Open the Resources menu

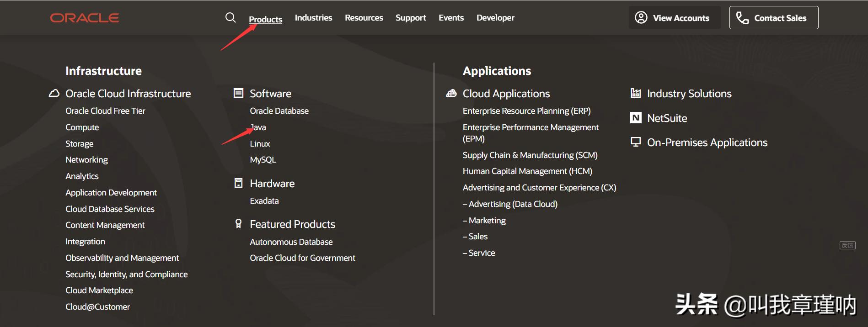(364, 18)
